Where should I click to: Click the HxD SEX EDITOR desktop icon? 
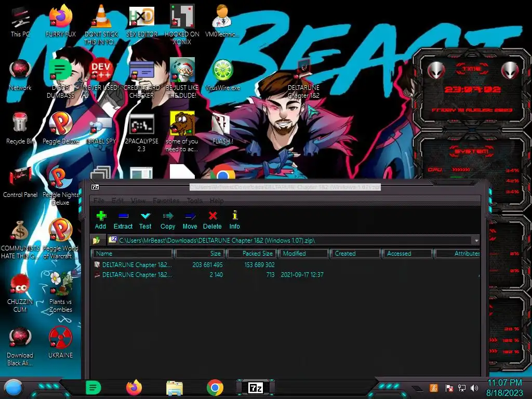click(141, 21)
